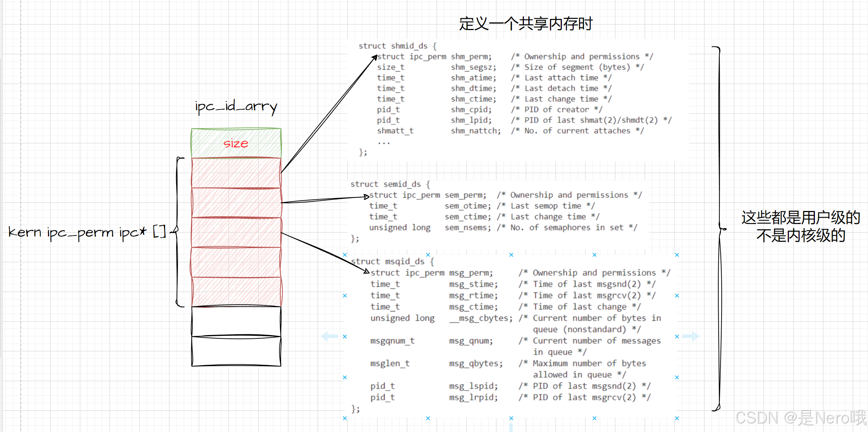Select the struct msqid_ds code image
Screen dimensions: 868x432
pyautogui.click(x=511, y=337)
